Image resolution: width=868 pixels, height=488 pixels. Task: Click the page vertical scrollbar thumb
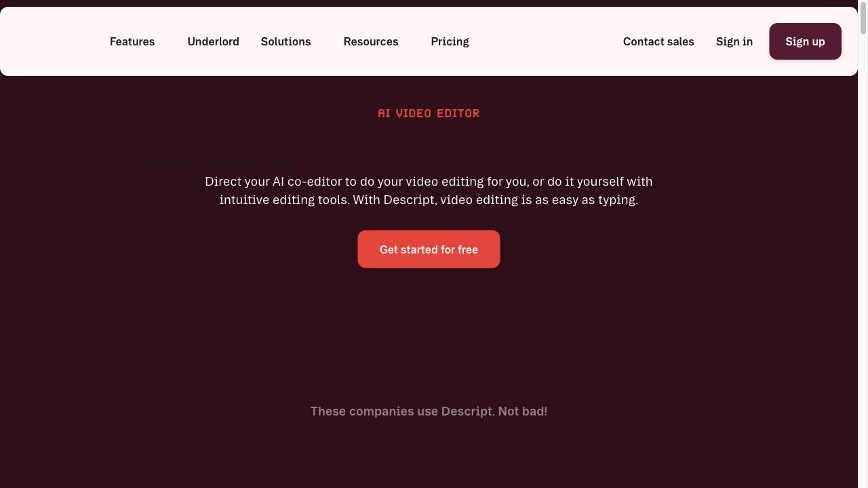point(863,18)
